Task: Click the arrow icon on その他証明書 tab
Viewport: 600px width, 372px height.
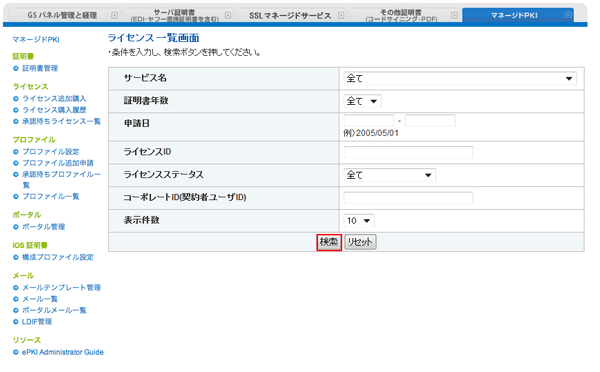Action: tap(454, 15)
